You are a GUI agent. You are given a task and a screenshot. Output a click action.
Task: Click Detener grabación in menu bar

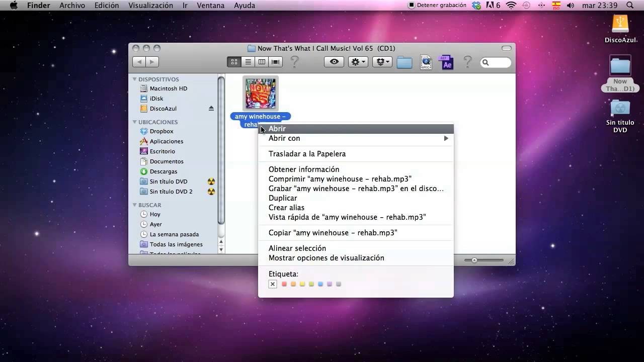pos(437,5)
